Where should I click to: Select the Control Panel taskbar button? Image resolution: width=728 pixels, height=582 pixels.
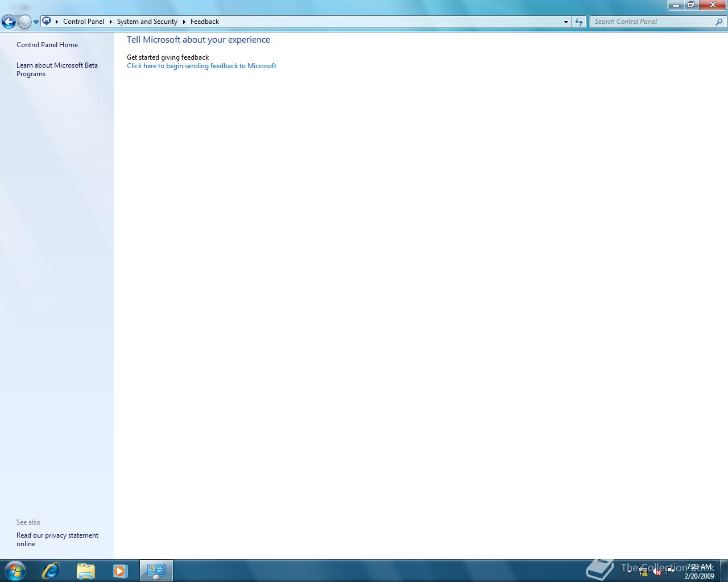[156, 571]
